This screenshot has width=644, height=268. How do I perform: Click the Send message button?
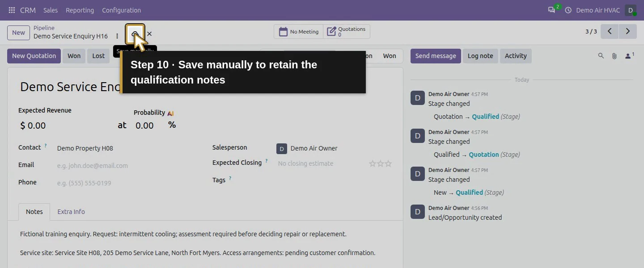[436, 56]
